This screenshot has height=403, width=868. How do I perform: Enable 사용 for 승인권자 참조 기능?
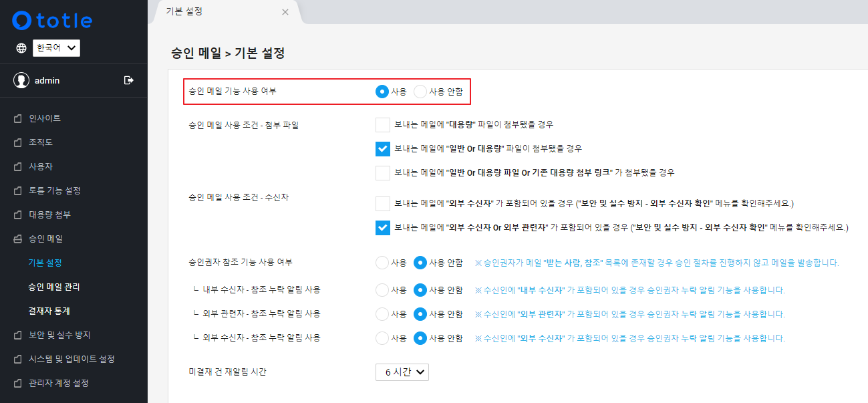click(383, 263)
